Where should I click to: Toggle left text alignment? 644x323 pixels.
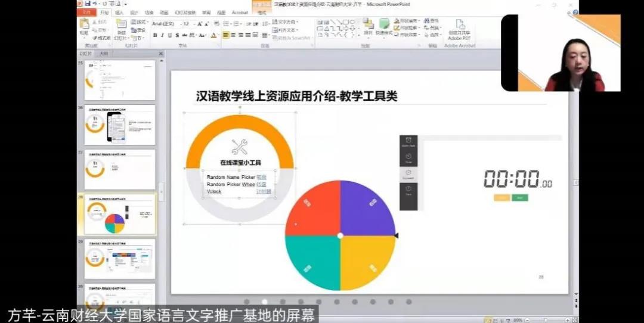tap(226, 35)
